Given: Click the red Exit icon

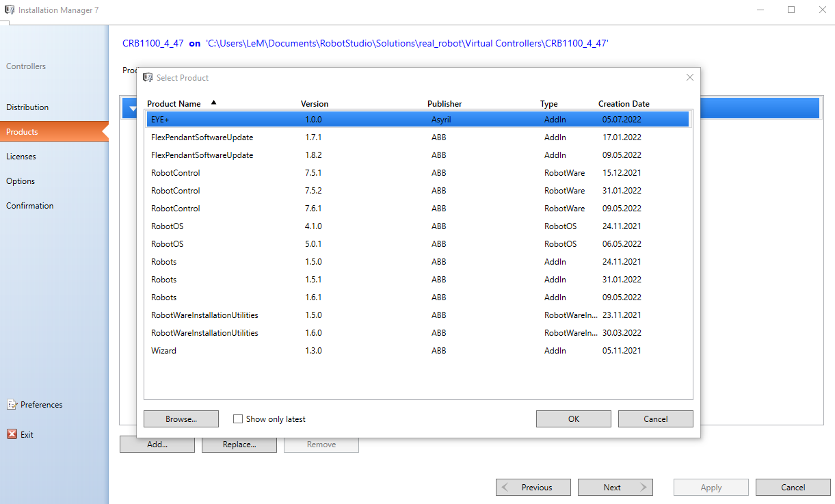Looking at the screenshot, I should [x=12, y=434].
